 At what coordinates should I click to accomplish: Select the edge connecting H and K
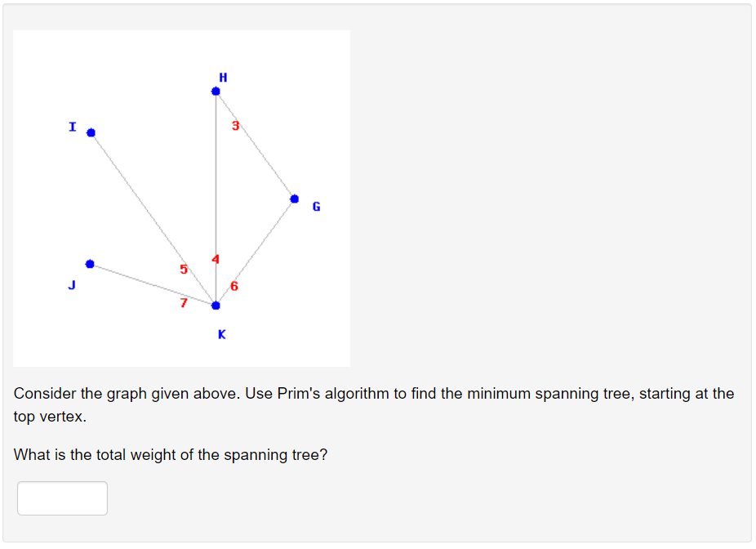pos(216,196)
